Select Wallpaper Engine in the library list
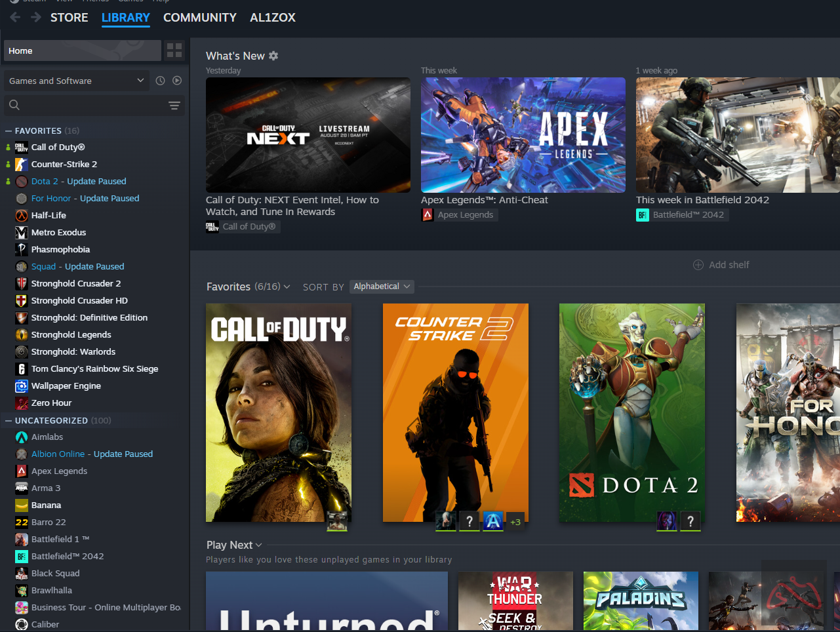The width and height of the screenshot is (840, 632). [66, 386]
